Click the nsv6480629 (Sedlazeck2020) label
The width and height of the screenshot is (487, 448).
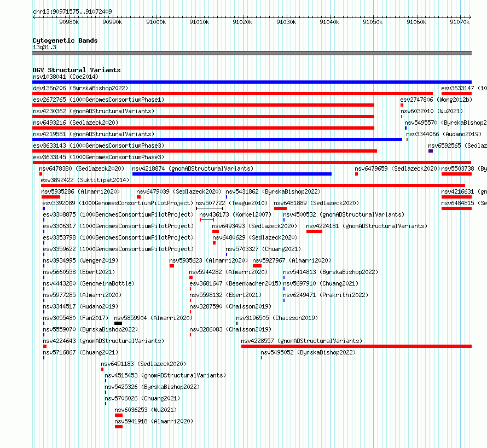[x=255, y=237]
